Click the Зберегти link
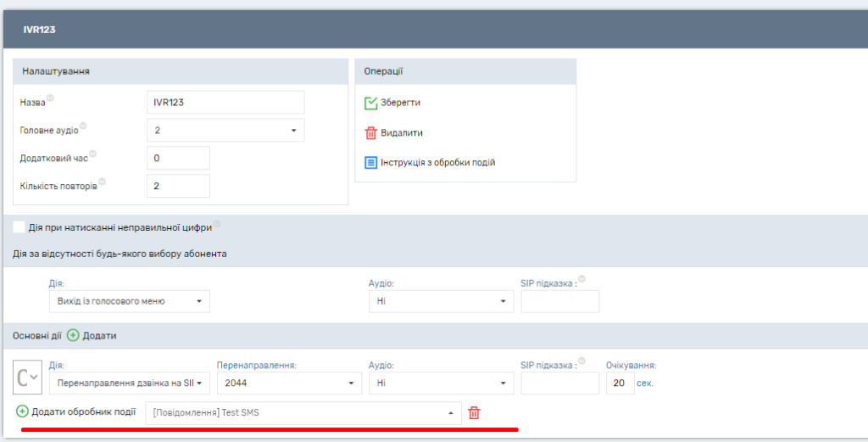 [x=400, y=103]
